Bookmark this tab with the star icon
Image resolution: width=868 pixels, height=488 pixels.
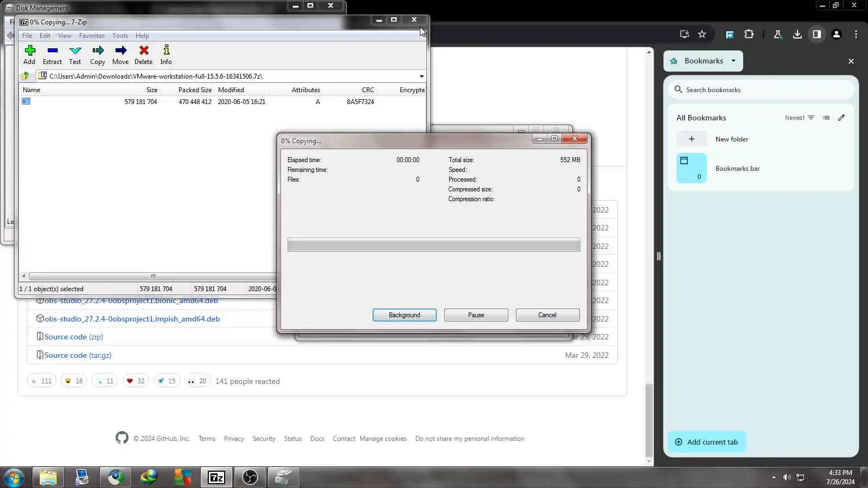pos(702,34)
